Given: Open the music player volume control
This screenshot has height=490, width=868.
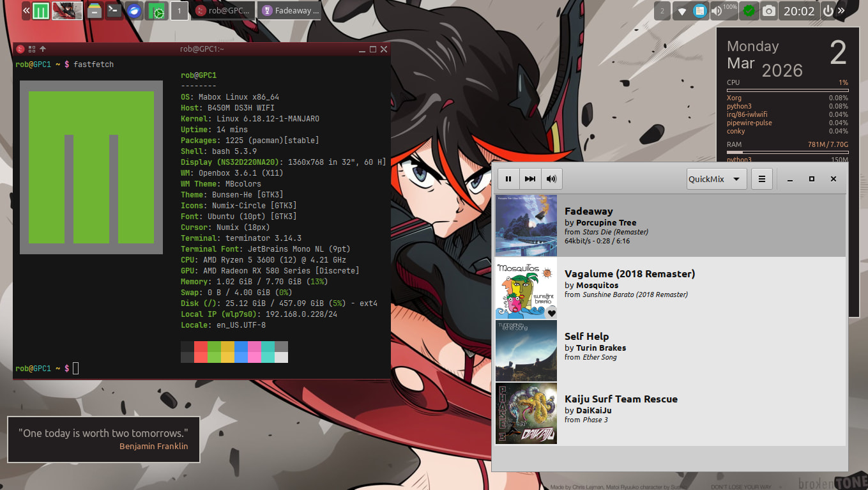Looking at the screenshot, I should (x=551, y=179).
